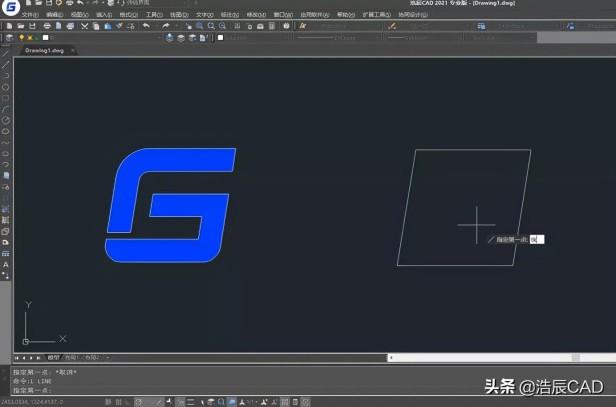Open the linetype control dropdown
616x407 pixels.
click(x=337, y=38)
